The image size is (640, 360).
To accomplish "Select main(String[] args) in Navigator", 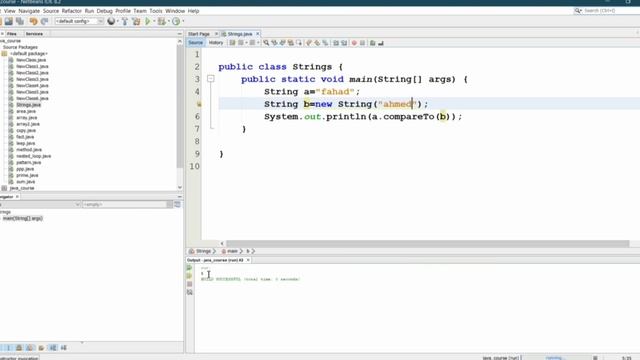I will point(22,218).
